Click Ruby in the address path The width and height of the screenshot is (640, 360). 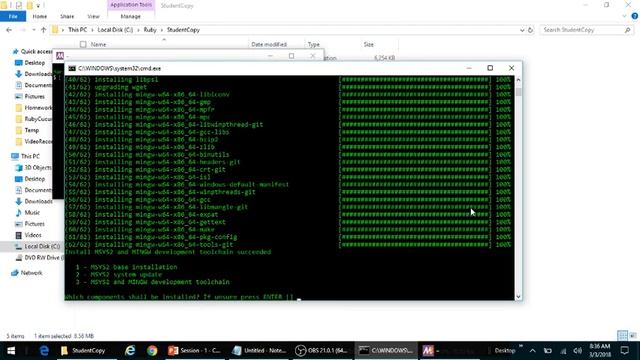click(150, 30)
